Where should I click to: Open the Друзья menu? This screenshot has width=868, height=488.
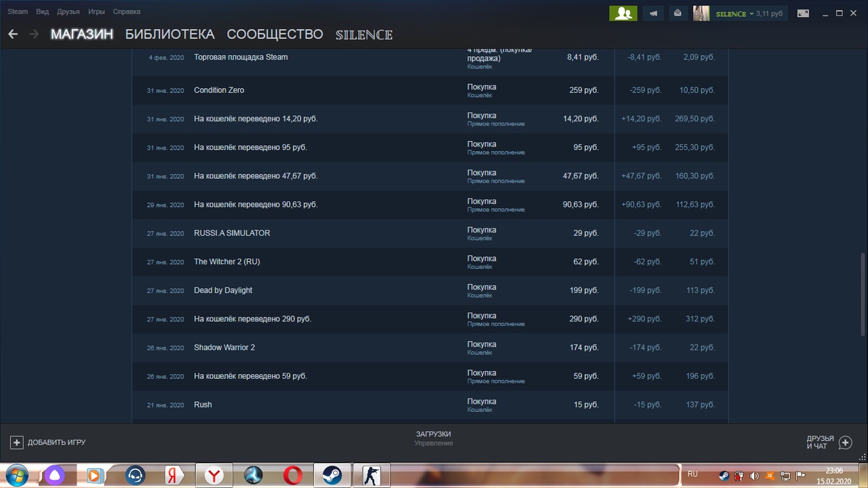pyautogui.click(x=68, y=12)
